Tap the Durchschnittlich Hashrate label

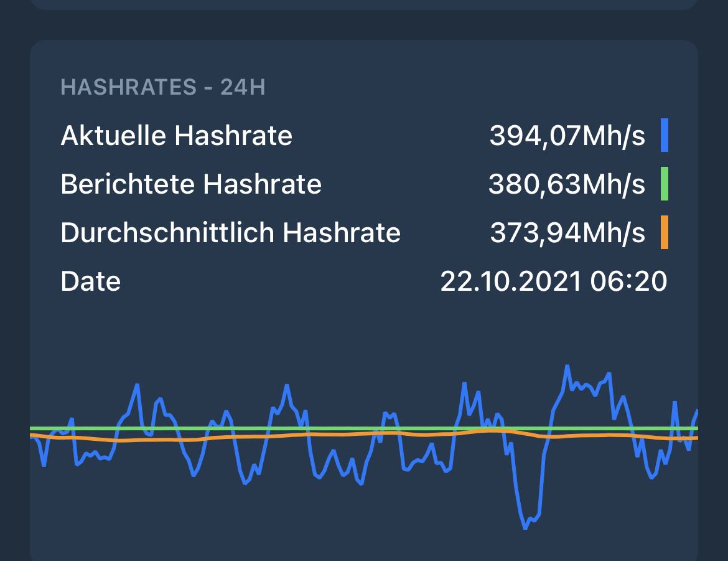pos(230,232)
